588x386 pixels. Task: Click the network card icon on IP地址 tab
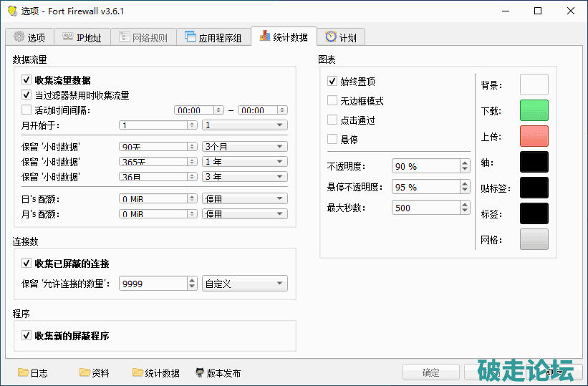(67, 37)
